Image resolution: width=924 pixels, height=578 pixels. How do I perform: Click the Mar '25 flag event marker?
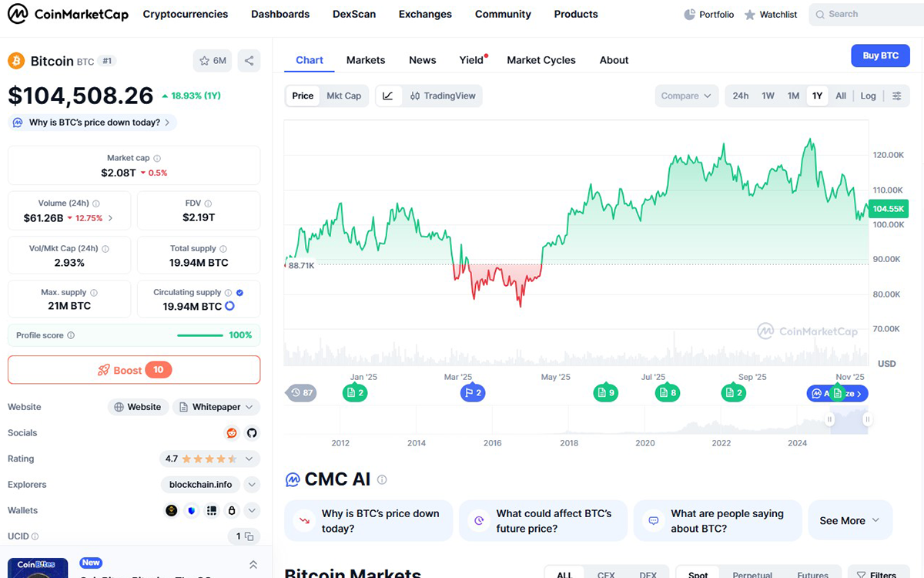(x=472, y=393)
